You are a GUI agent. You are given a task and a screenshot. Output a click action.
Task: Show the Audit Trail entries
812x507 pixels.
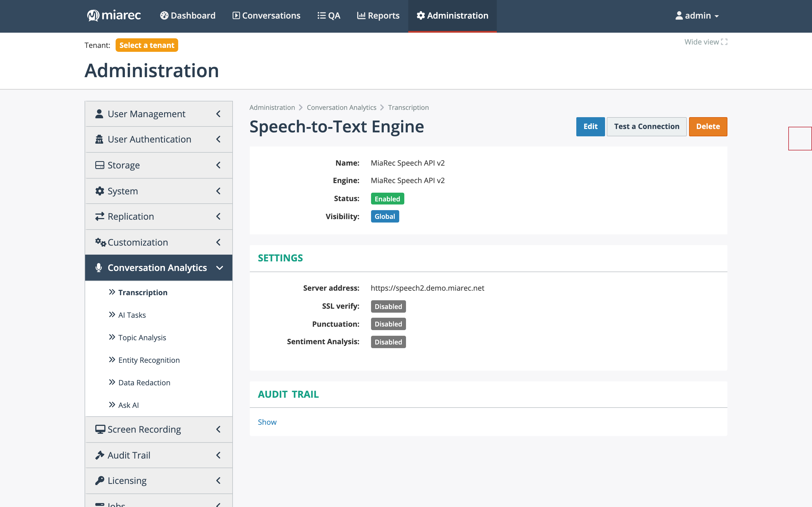[x=267, y=422]
